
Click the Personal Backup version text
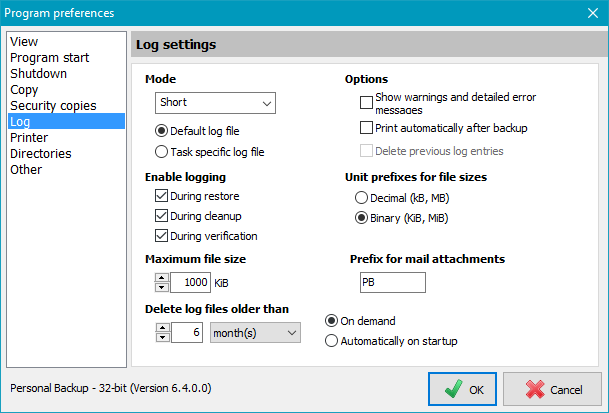click(111, 388)
